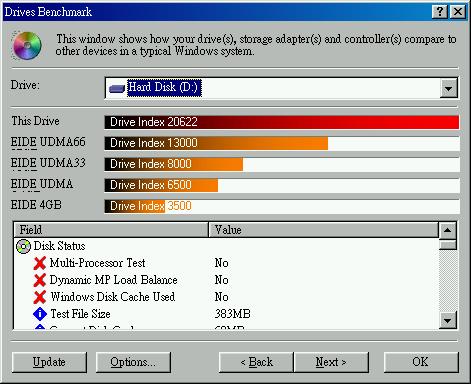
Task: Click red X beside Dynamic MP Load Balance
Action: (x=40, y=280)
